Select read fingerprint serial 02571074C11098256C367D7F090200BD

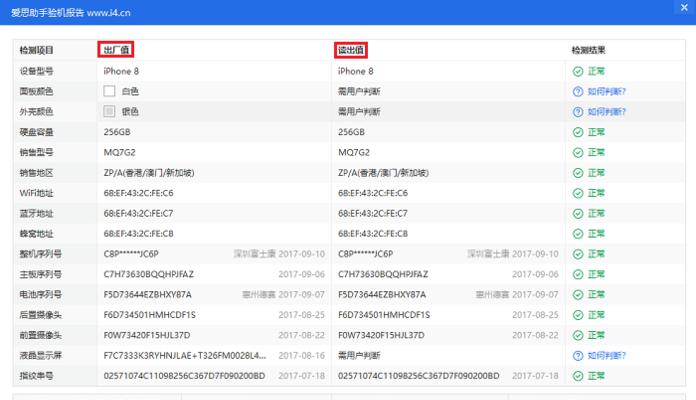(x=419, y=376)
